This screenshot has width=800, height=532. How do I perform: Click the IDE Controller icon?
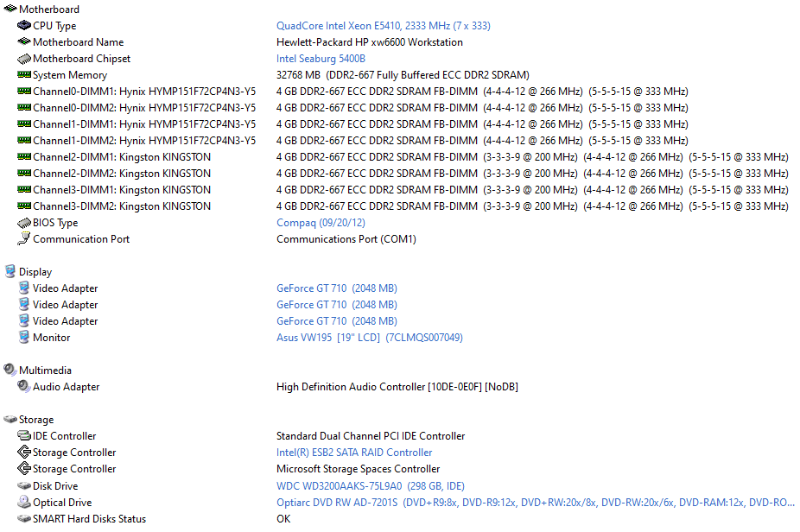(24, 435)
